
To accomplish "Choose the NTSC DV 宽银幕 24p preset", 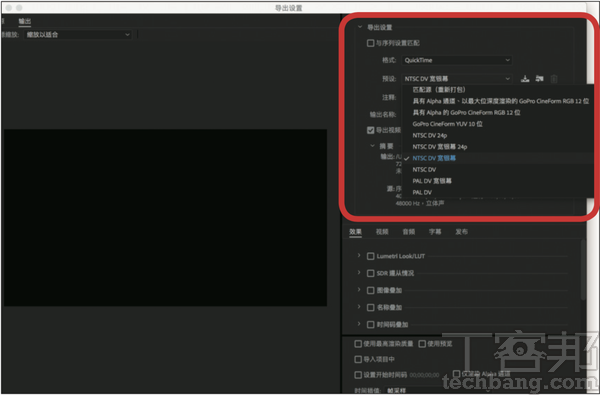I will coord(497,147).
